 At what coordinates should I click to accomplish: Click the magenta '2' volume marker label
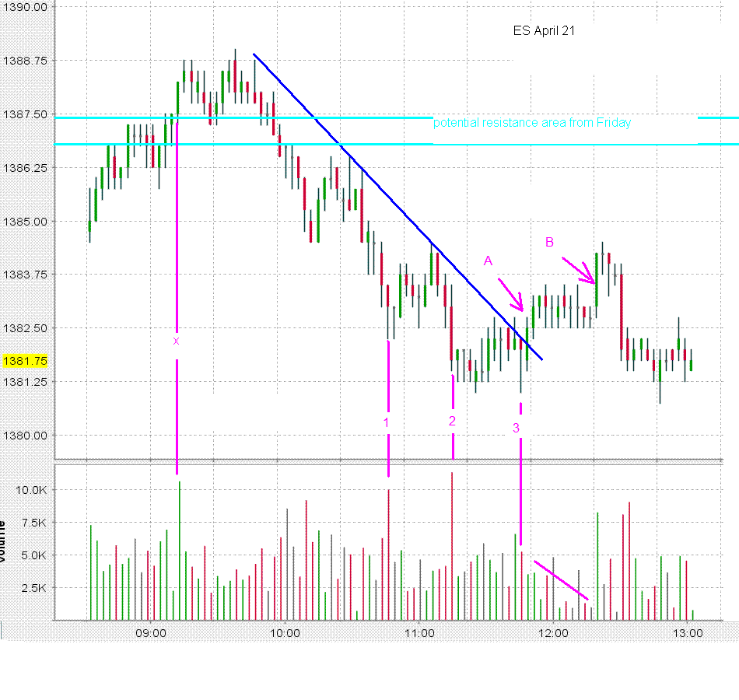tap(452, 421)
